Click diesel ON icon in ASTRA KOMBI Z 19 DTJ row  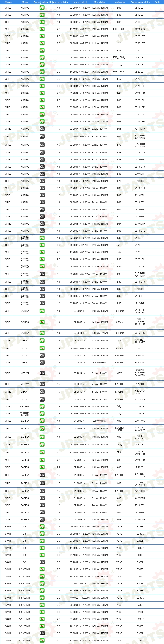click(x=42, y=282)
